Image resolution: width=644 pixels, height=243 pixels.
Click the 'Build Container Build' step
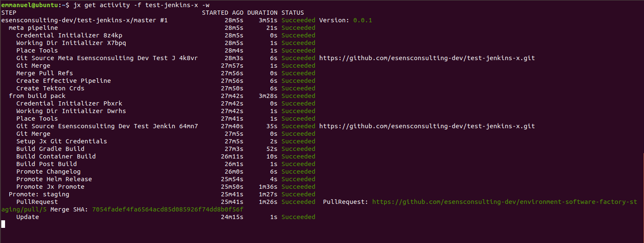[x=56, y=156]
